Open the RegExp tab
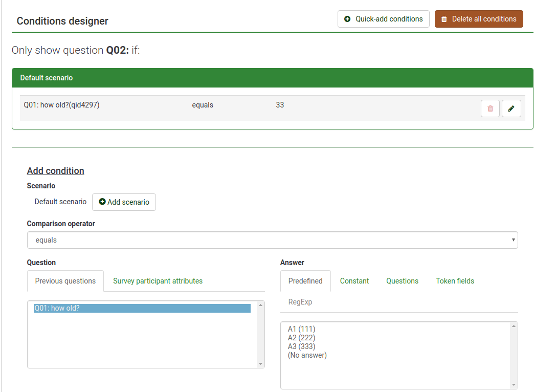The height and width of the screenshot is (392, 534). point(300,302)
